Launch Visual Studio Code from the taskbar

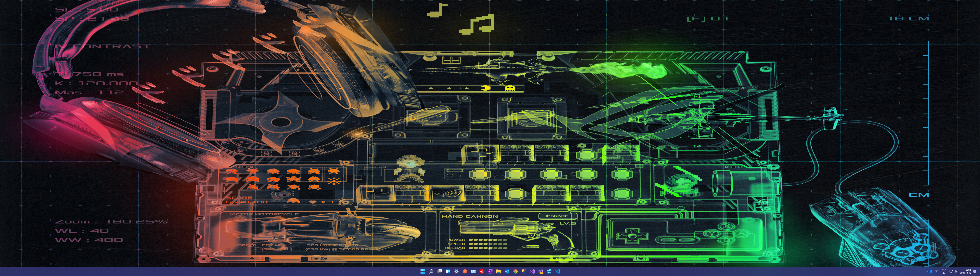coord(558,271)
